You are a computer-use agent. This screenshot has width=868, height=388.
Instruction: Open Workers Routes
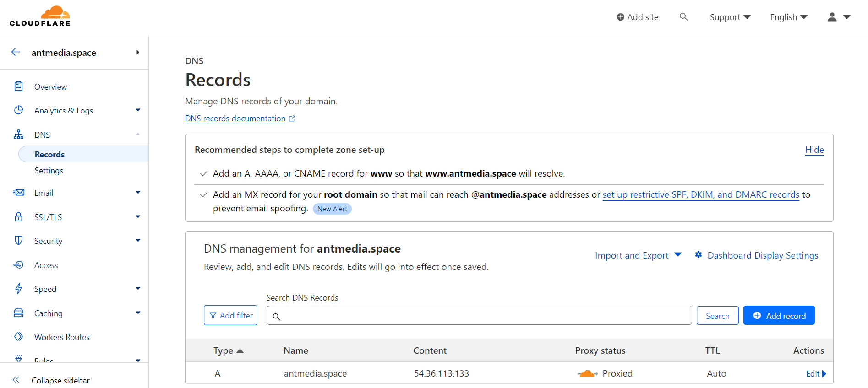click(x=62, y=337)
